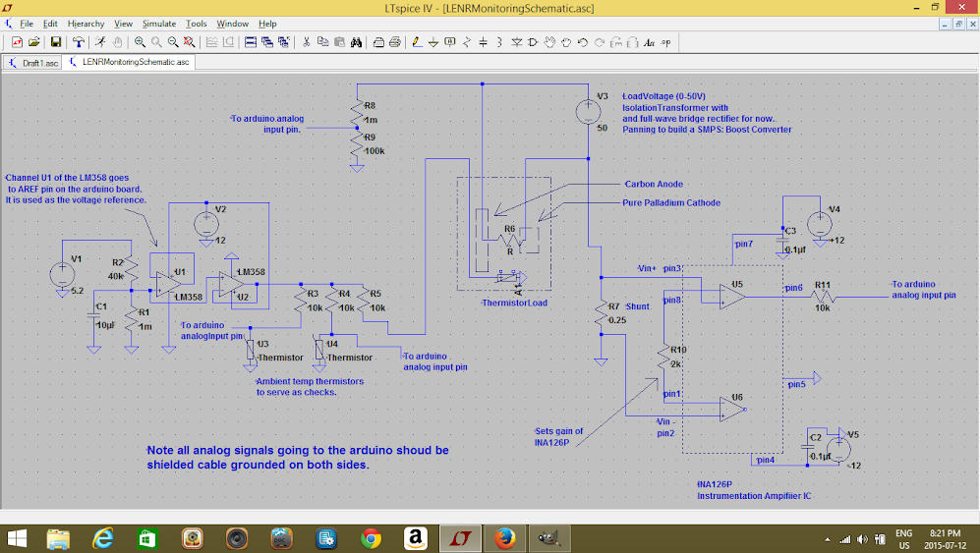Viewport: 980px width, 553px height.
Task: Open the Control Panel hammer icon
Action: click(78, 42)
